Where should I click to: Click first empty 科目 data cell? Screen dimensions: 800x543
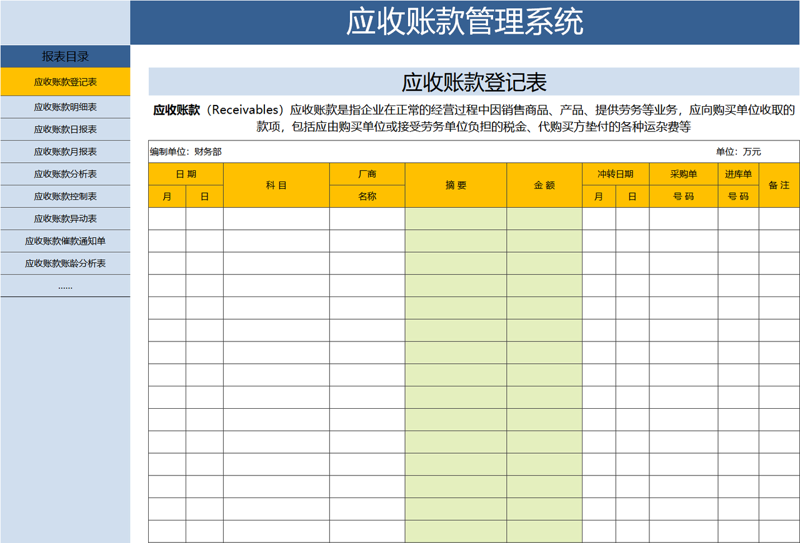pyautogui.click(x=276, y=218)
